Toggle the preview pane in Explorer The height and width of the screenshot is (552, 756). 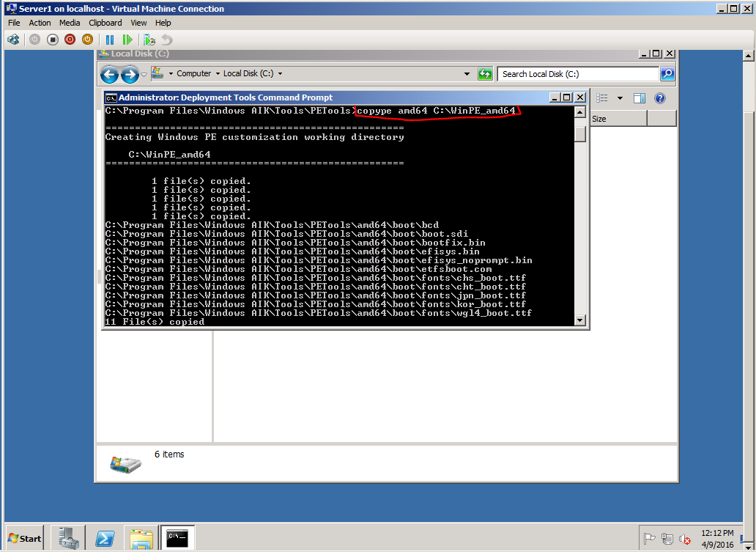click(640, 98)
